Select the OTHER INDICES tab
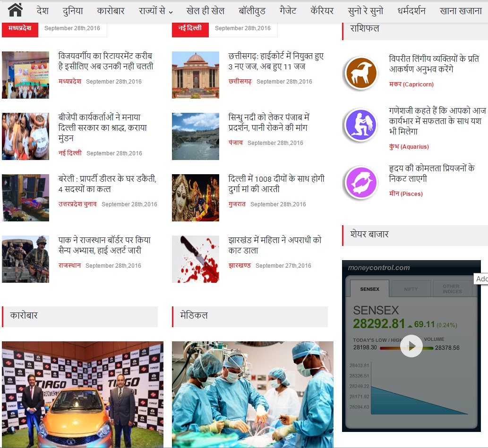The image size is (488, 448). pos(451,288)
